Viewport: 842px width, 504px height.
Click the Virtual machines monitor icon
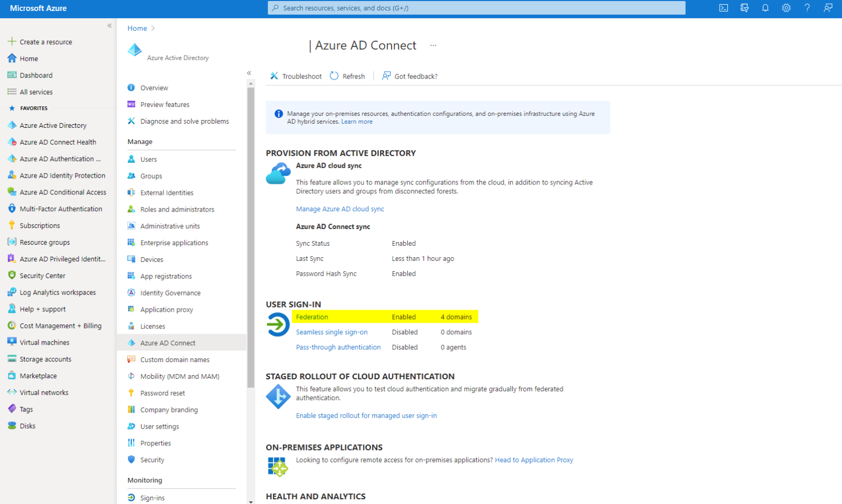[x=12, y=342]
